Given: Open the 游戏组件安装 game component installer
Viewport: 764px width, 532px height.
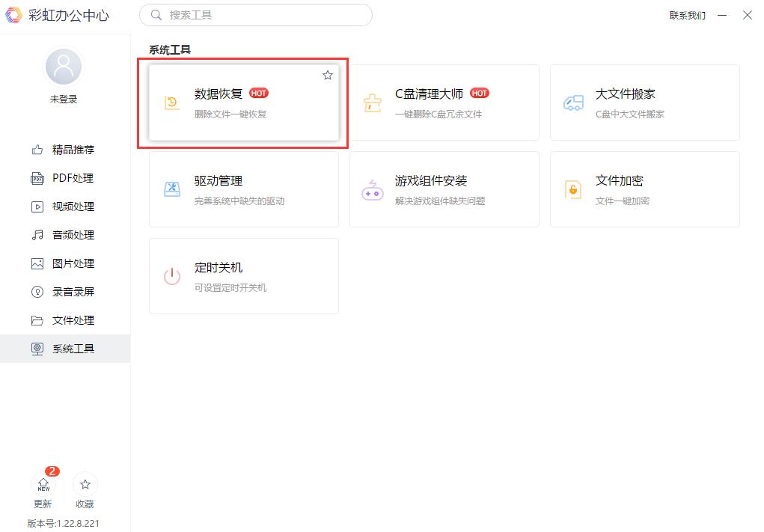Looking at the screenshot, I should (x=444, y=189).
